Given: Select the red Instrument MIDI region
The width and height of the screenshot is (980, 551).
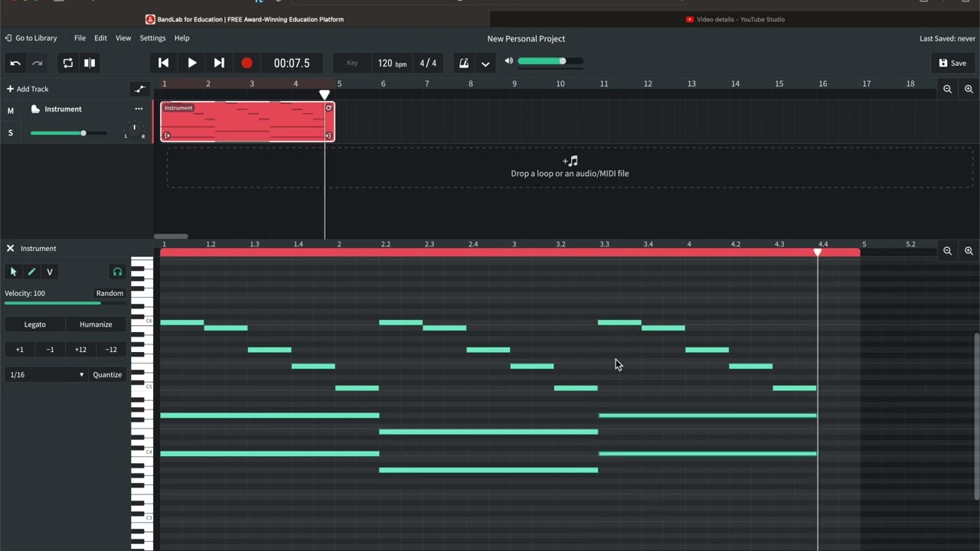Looking at the screenshot, I should [x=247, y=122].
